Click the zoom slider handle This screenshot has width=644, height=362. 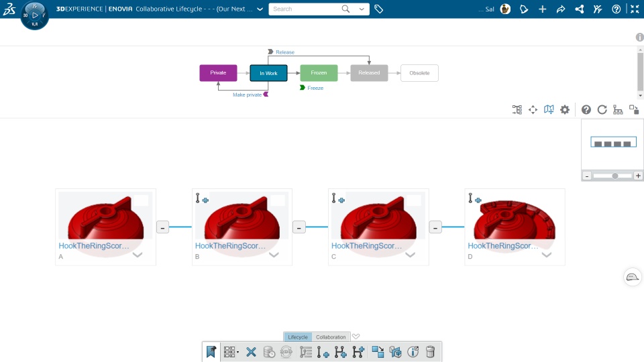[615, 176]
